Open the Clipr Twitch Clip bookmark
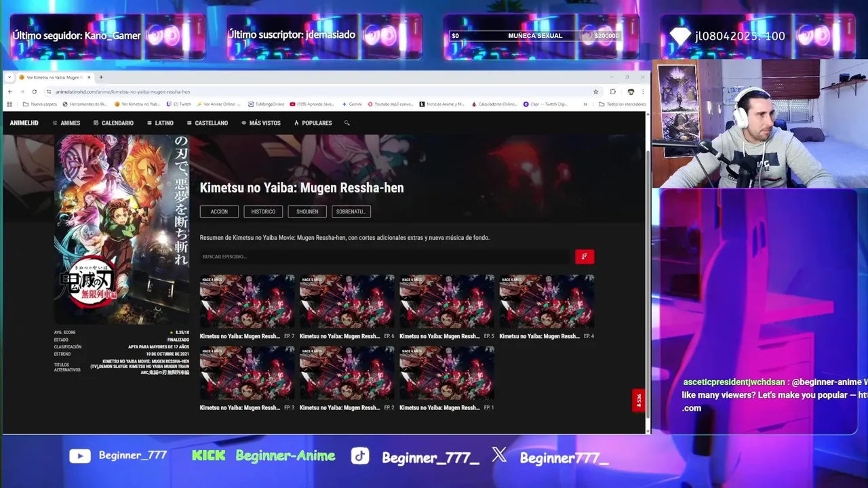Screen dimensions: 868x488 coord(546,104)
